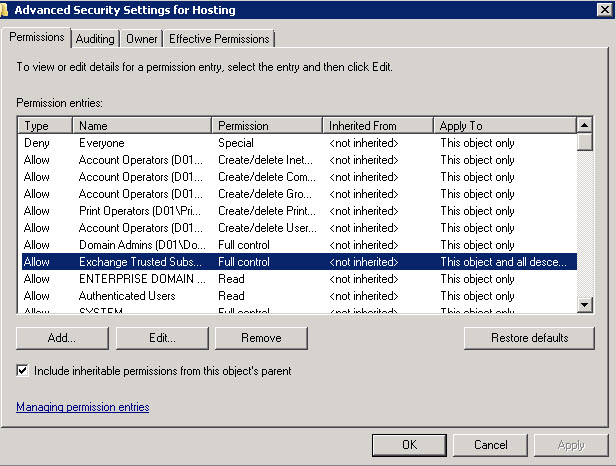The height and width of the screenshot is (466, 616).
Task: Click Restore defaults button
Action: click(529, 338)
